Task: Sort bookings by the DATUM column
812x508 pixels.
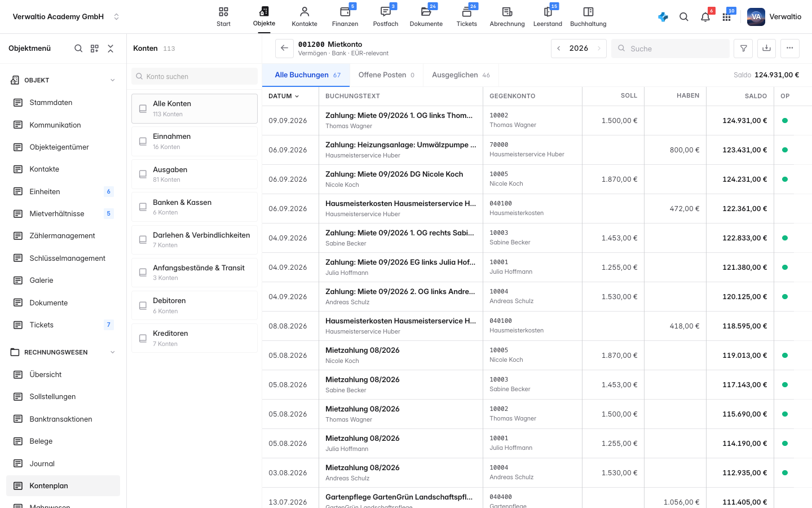Action: coord(284,96)
